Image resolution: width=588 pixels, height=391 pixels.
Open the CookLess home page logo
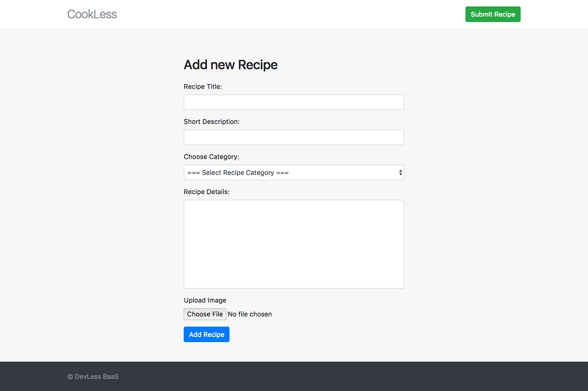[x=92, y=14]
